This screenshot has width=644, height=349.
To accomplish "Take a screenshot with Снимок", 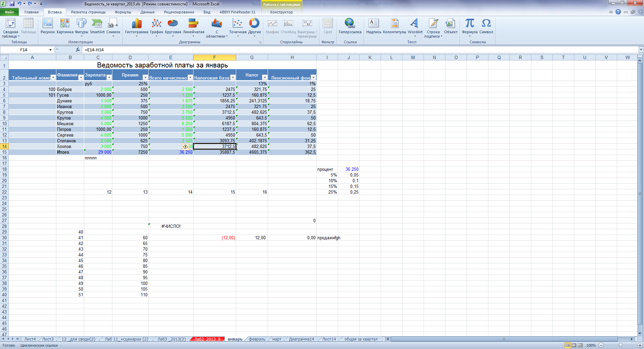I will coord(113,28).
